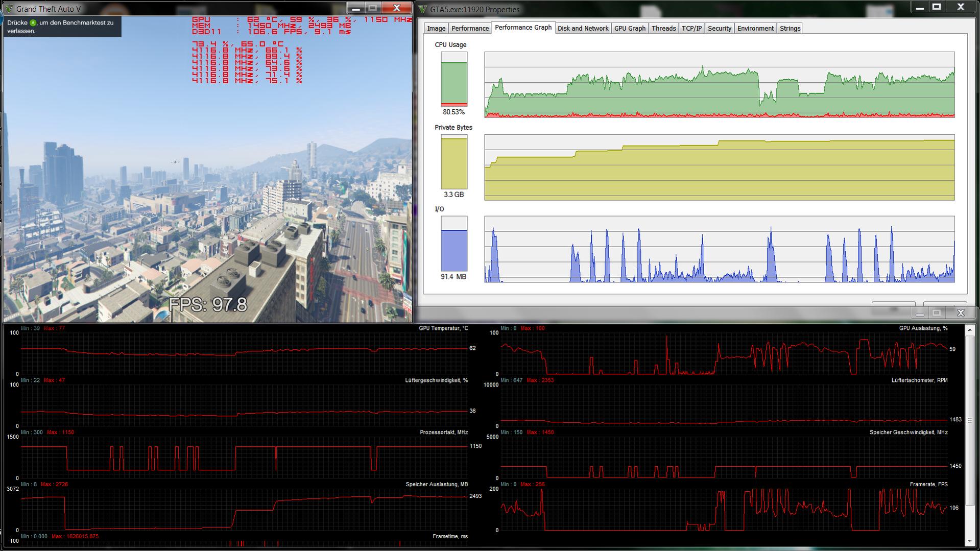This screenshot has width=980, height=551.
Task: Click the 80.53% CPU usage value
Action: pyautogui.click(x=453, y=112)
